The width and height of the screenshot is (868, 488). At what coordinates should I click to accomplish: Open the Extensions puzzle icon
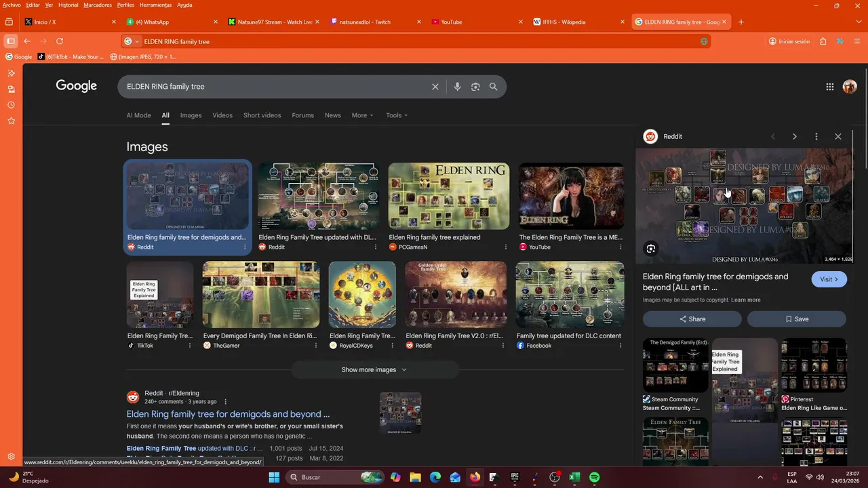click(x=823, y=41)
